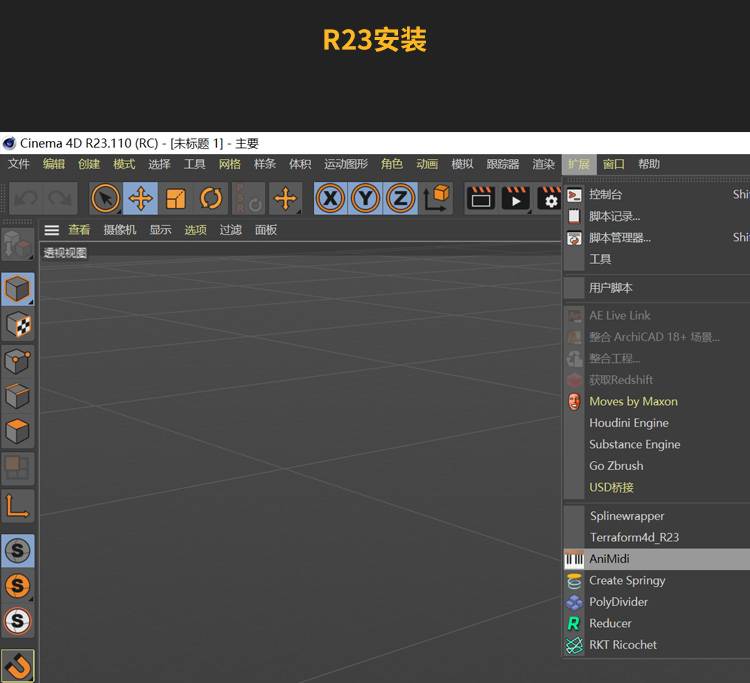Toggle the Y axis lock

point(365,198)
